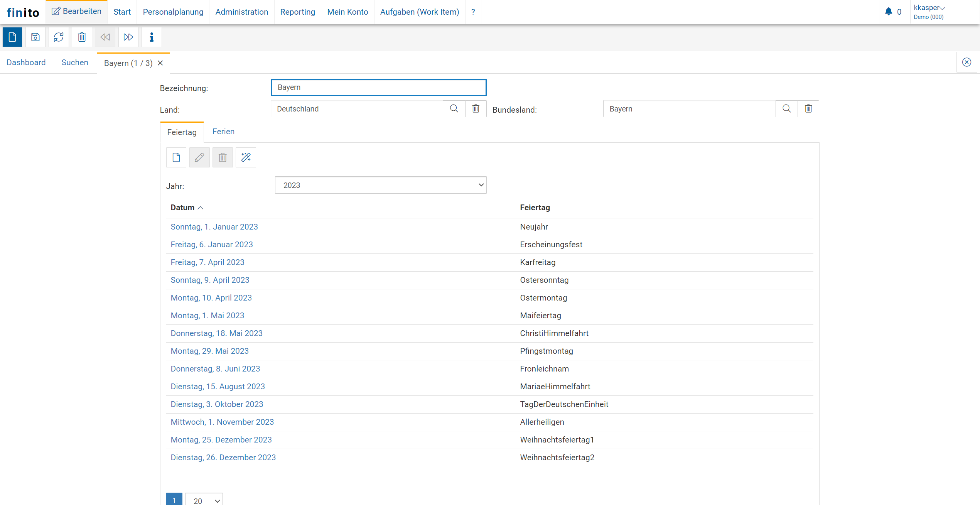Open the Freitag, 7. April 2023 entry
980x505 pixels.
click(207, 262)
